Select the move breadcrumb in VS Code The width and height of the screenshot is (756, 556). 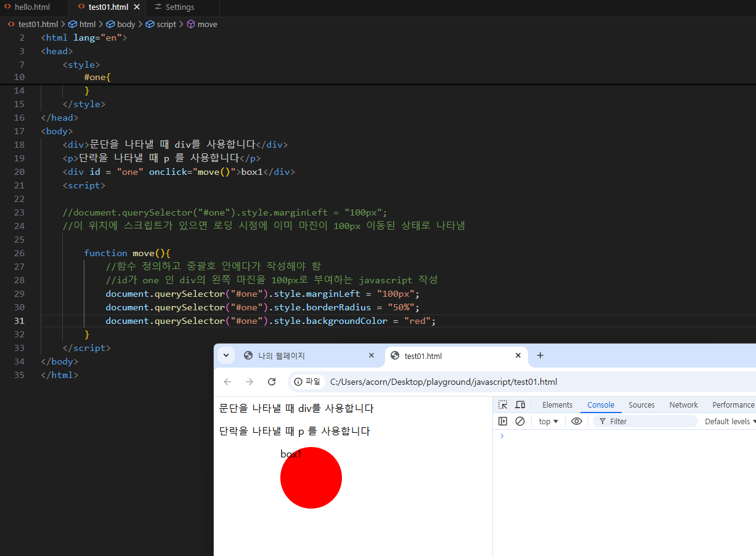coord(202,24)
